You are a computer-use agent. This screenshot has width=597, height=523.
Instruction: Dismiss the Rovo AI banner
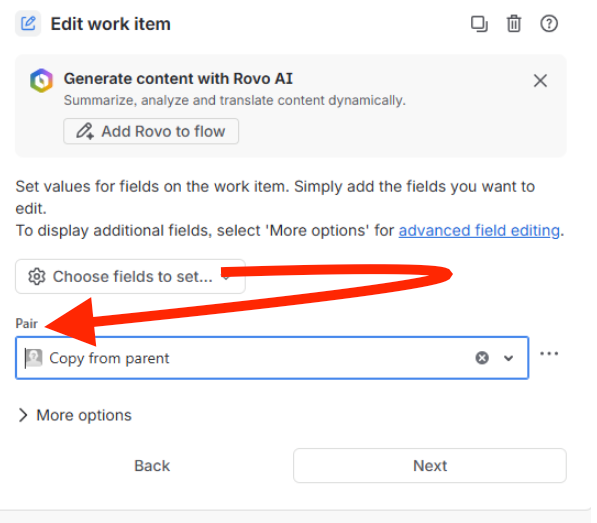540,81
